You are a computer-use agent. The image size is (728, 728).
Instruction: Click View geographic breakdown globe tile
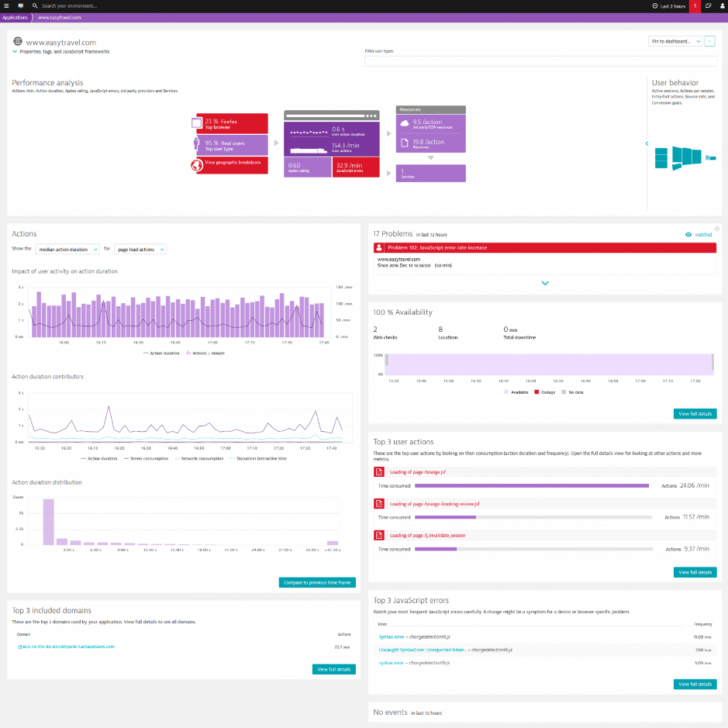tap(229, 165)
